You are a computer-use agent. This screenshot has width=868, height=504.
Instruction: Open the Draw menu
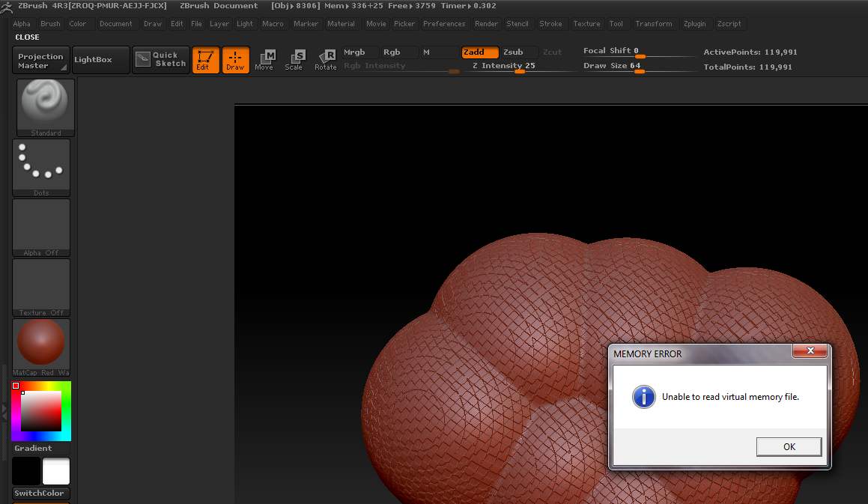(153, 24)
